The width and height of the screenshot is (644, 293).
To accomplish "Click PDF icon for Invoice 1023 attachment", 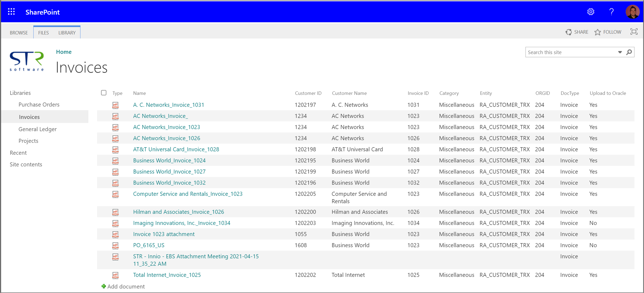I will click(x=115, y=235).
